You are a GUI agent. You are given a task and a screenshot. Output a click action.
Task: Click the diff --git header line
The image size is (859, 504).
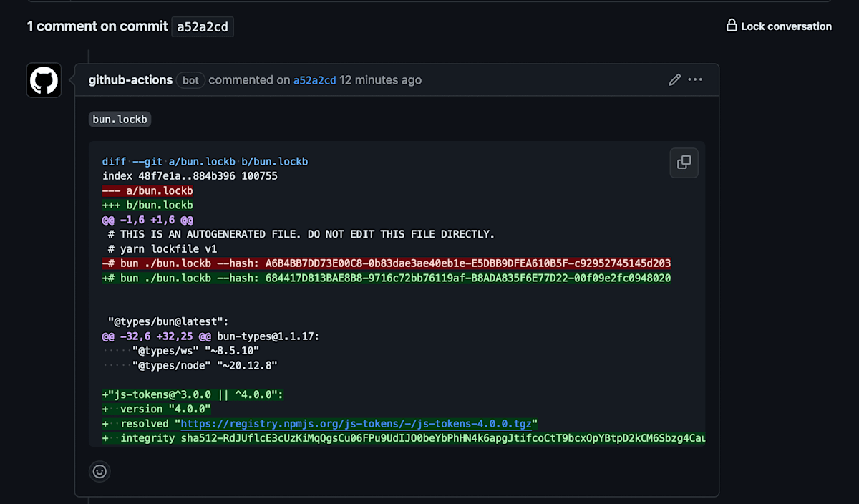coord(205,162)
